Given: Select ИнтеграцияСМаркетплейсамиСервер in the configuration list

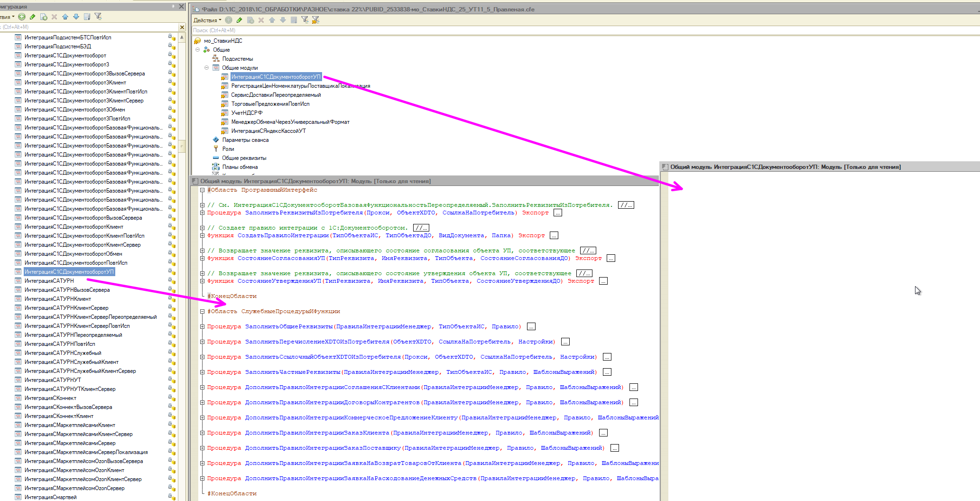Looking at the screenshot, I should click(70, 443).
